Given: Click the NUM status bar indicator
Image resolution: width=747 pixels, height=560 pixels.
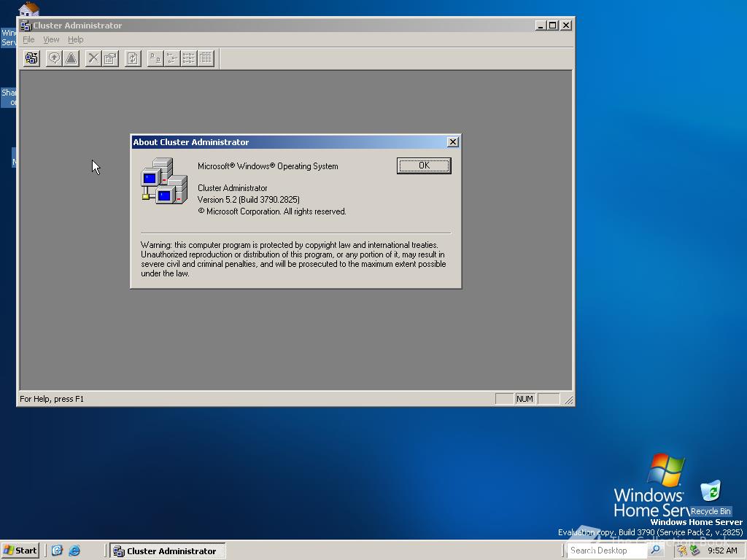Looking at the screenshot, I should coord(525,399).
